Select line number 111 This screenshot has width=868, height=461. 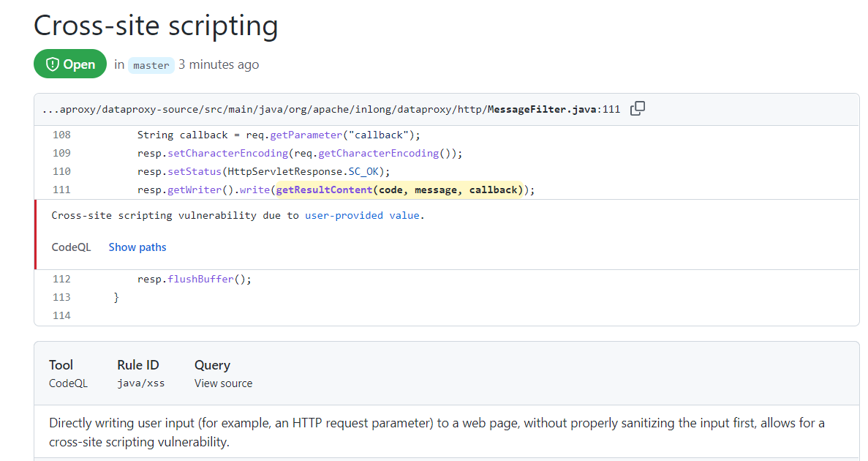[x=61, y=190]
